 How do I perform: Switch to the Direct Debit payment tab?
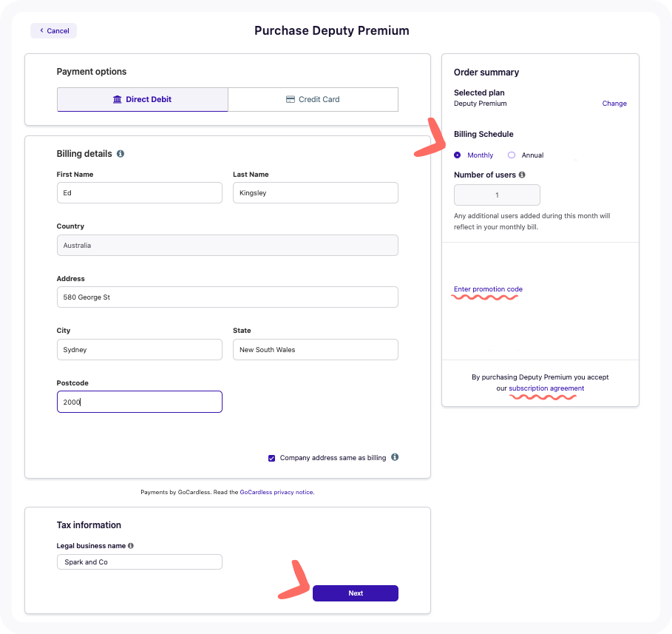[x=142, y=99]
